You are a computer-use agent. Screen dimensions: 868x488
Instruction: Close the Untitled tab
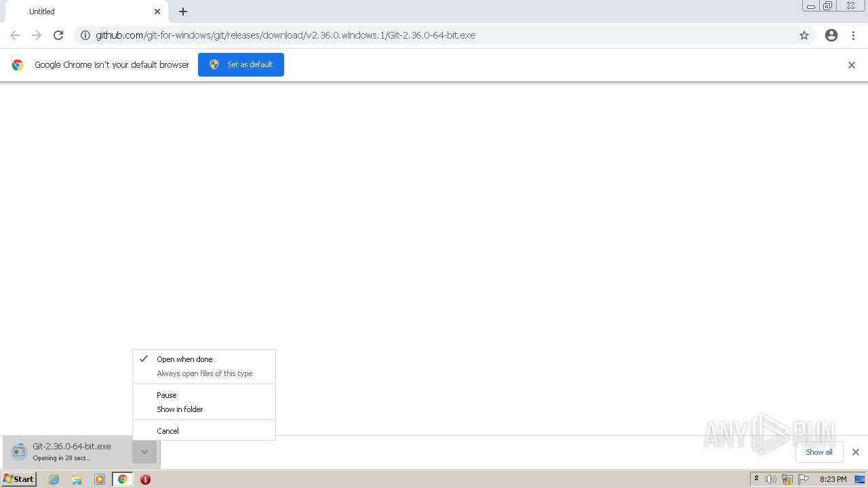[x=157, y=12]
